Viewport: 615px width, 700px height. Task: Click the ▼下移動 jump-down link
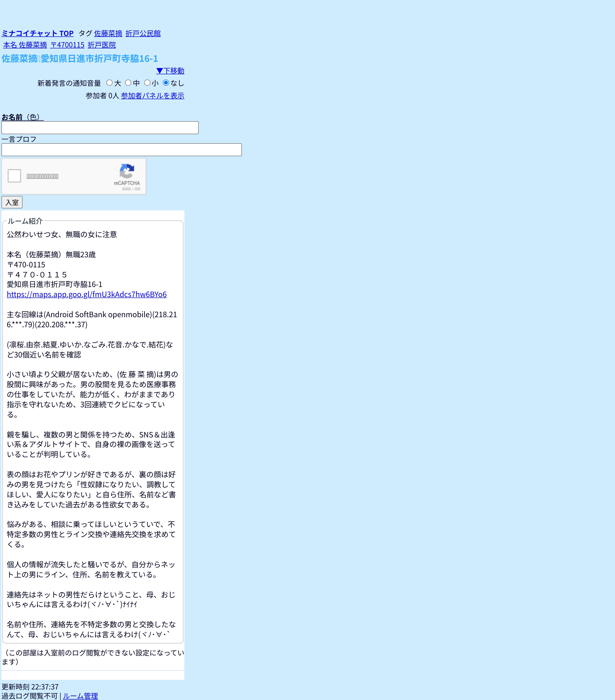tap(170, 71)
